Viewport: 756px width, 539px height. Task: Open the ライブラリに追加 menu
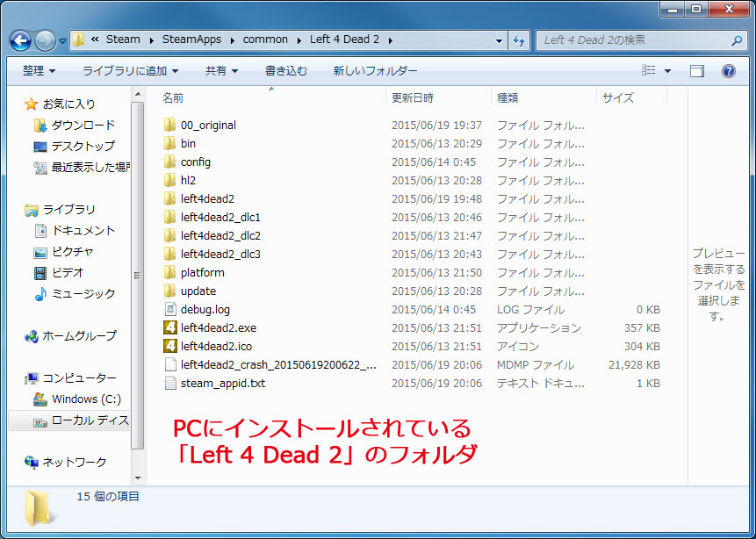coord(130,71)
